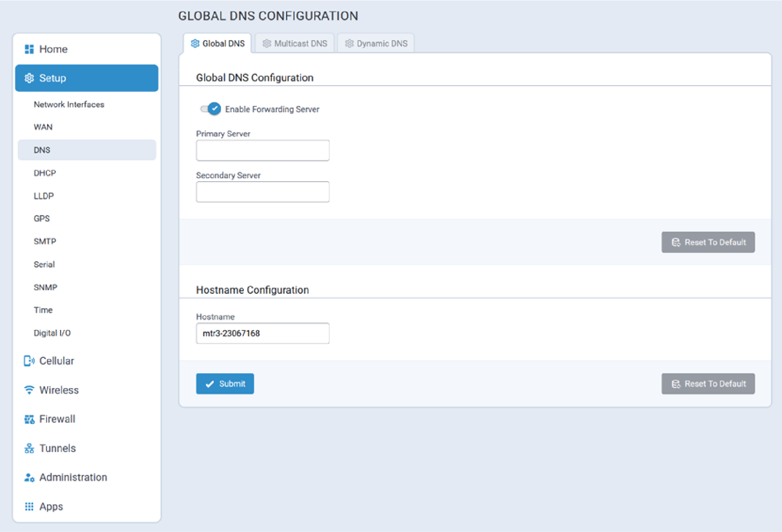Click the Administration user icon

(x=29, y=478)
